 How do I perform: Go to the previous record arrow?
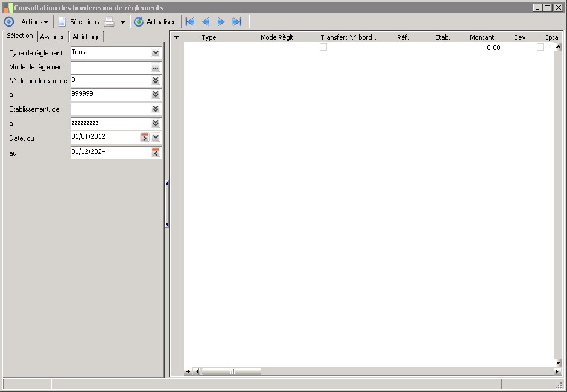point(206,22)
